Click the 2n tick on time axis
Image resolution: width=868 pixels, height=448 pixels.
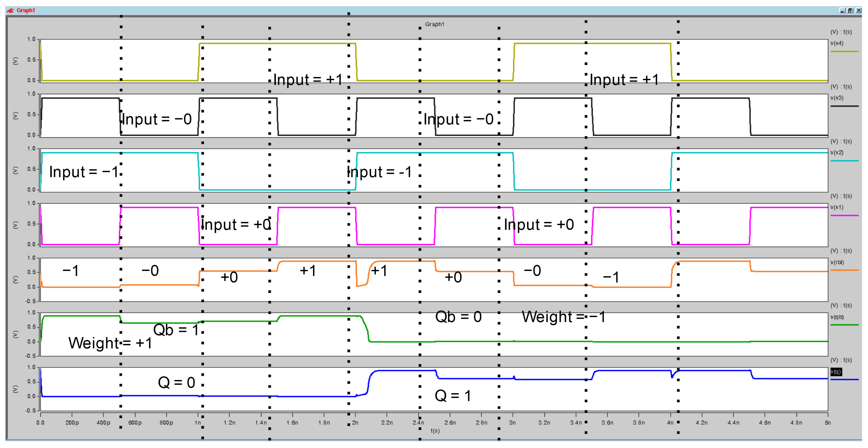click(355, 423)
